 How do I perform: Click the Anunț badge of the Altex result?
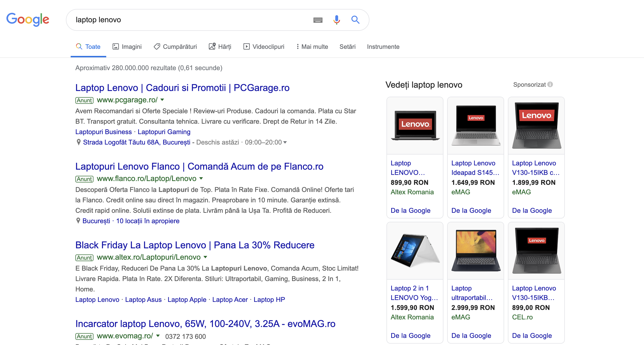[x=84, y=258]
